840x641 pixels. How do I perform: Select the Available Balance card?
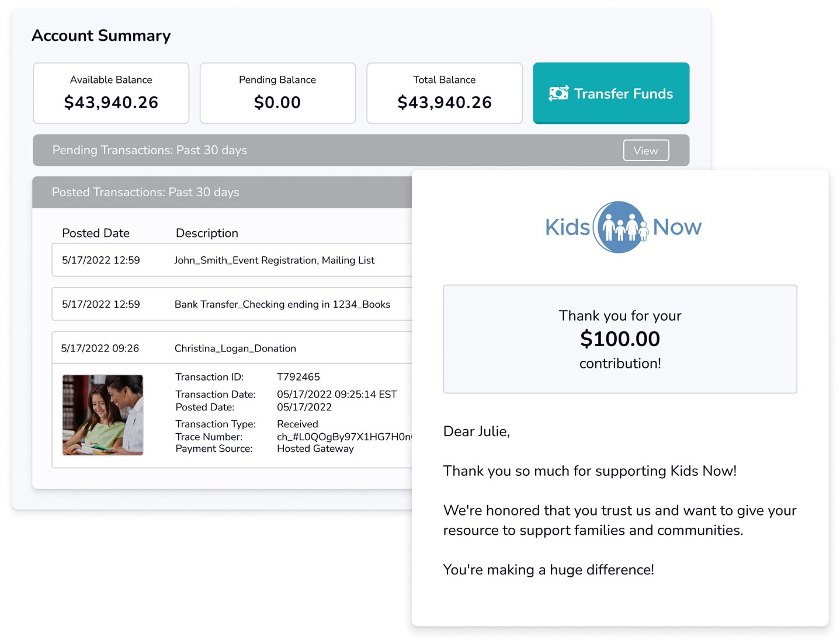tap(111, 93)
